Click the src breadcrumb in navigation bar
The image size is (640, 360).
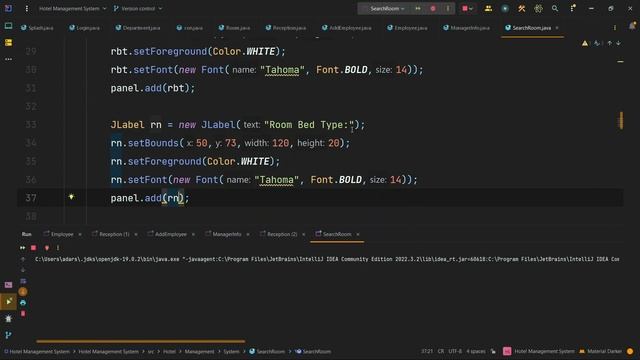(151, 351)
